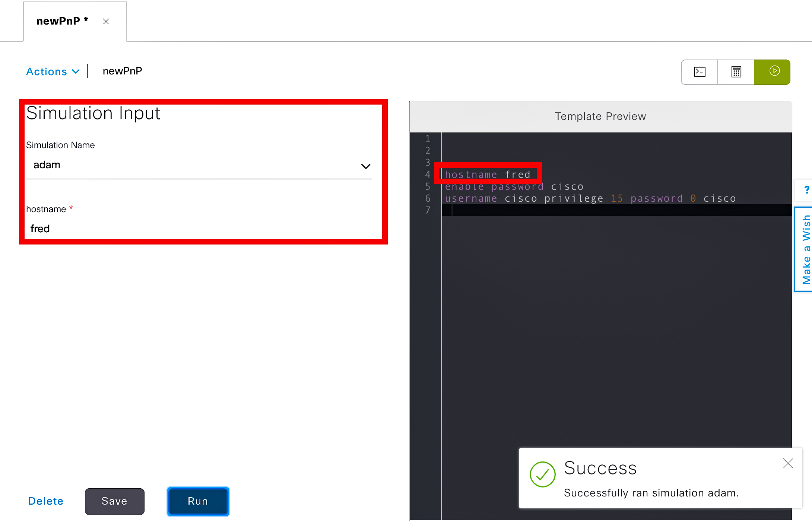Screen dimensions: 812x521
Task: Open the Make a Wish side tab
Action: coord(806,249)
